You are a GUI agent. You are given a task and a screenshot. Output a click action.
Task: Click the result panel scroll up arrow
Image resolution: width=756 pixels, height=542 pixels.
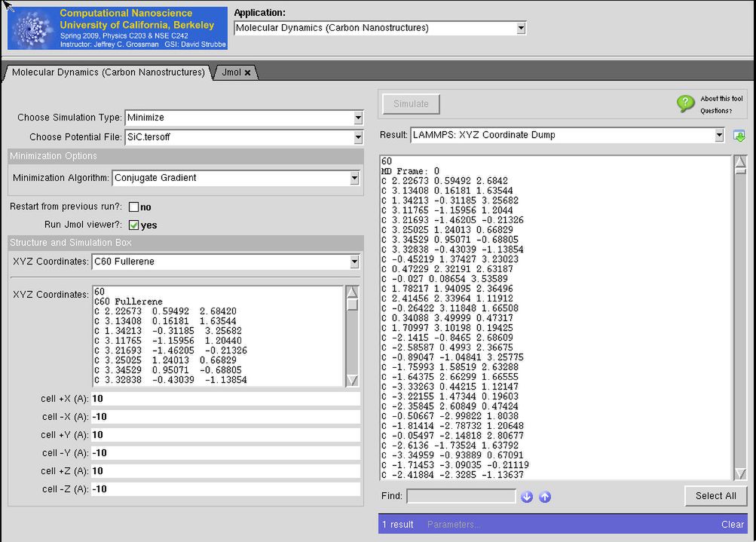pyautogui.click(x=740, y=161)
